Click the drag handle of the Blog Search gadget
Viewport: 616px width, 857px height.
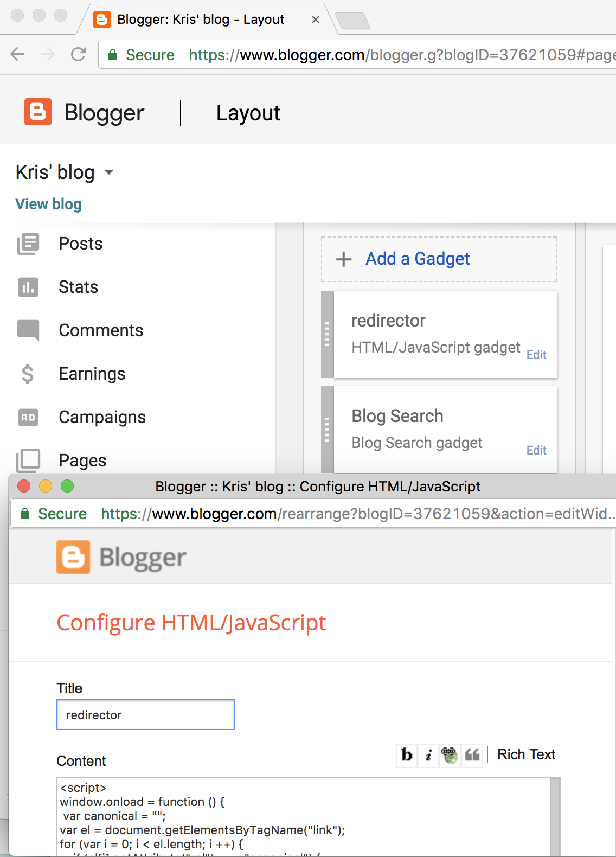327,430
